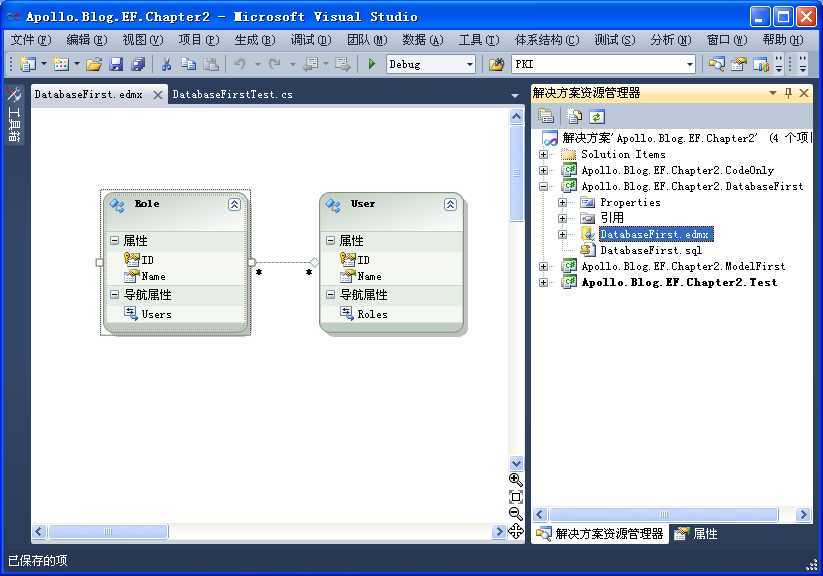The width and height of the screenshot is (823, 576).
Task: Switch to the 属性 bottom tab
Action: [697, 534]
